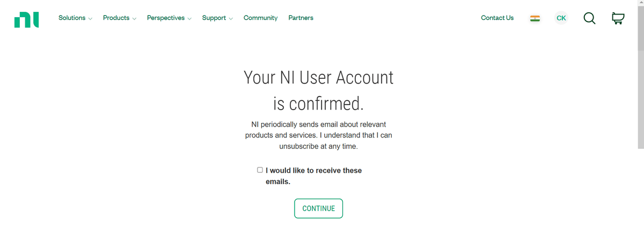Click the India flag country selector
The height and width of the screenshot is (234, 644).
tap(535, 18)
